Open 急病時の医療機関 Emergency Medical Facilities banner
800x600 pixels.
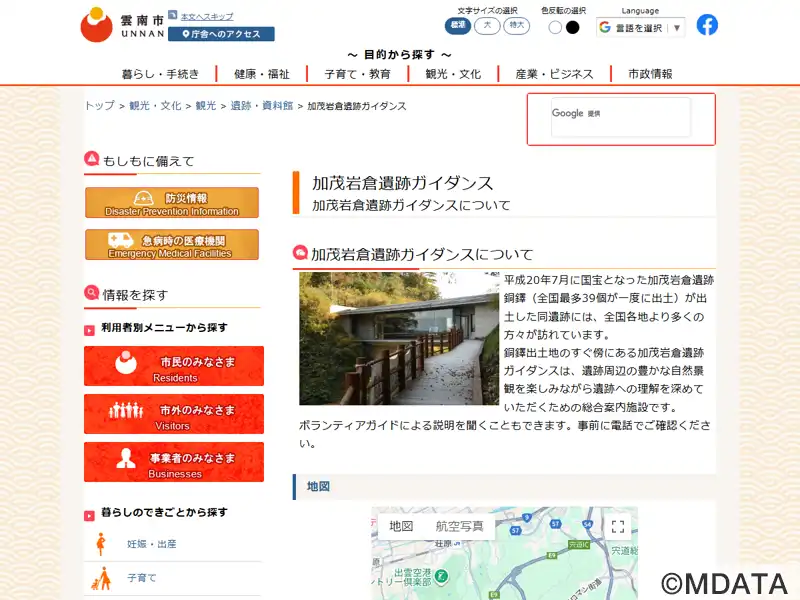tap(172, 245)
